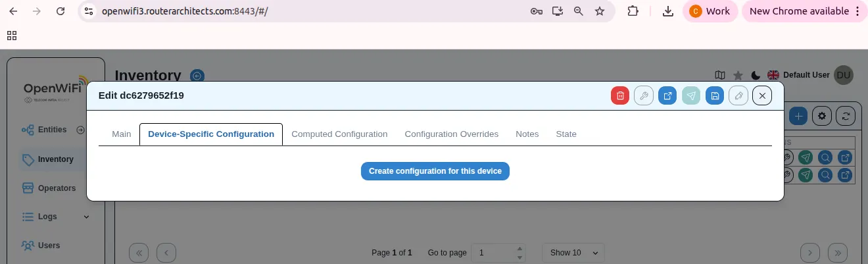Open the Notes tab
868x264 pixels.
click(527, 134)
